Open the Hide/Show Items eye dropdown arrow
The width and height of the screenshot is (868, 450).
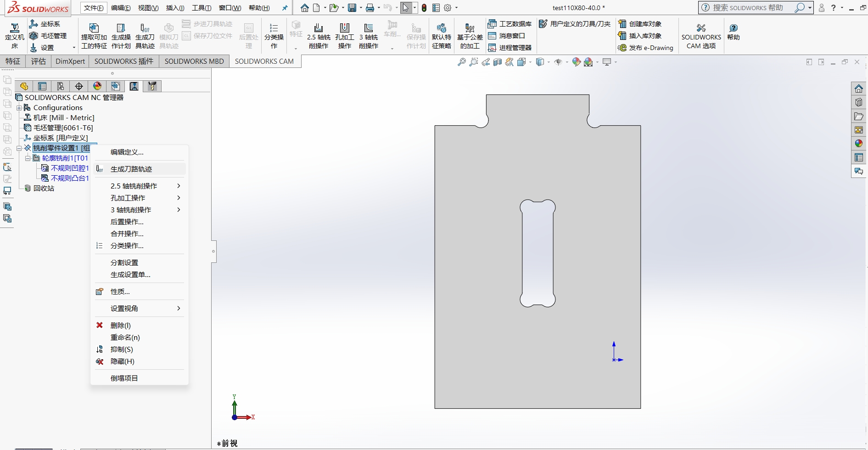pos(567,62)
